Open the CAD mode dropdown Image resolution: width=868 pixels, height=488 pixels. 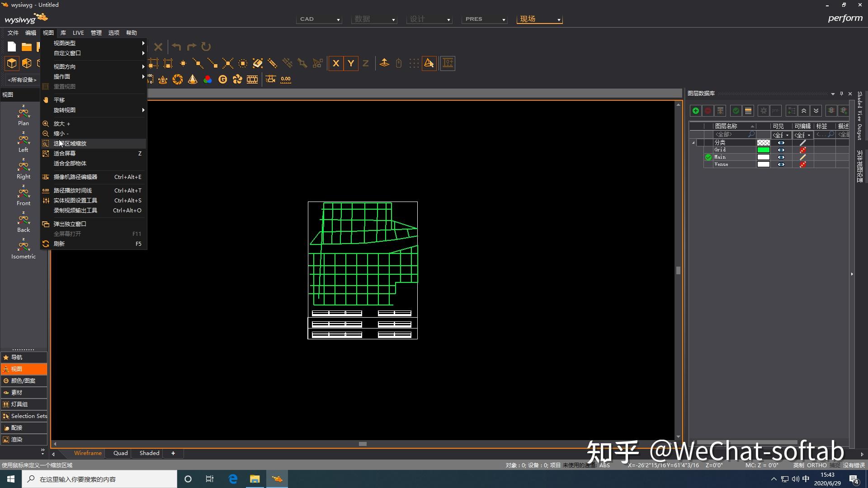[x=319, y=19]
